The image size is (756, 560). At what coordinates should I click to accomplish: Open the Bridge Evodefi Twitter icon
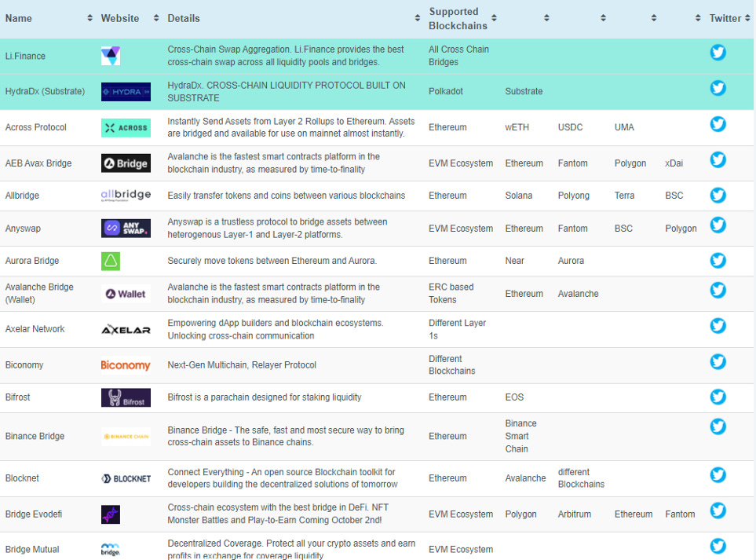718,511
